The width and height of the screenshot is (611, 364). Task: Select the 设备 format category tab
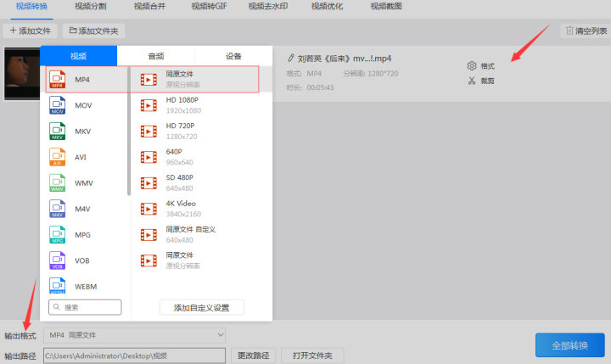click(233, 56)
